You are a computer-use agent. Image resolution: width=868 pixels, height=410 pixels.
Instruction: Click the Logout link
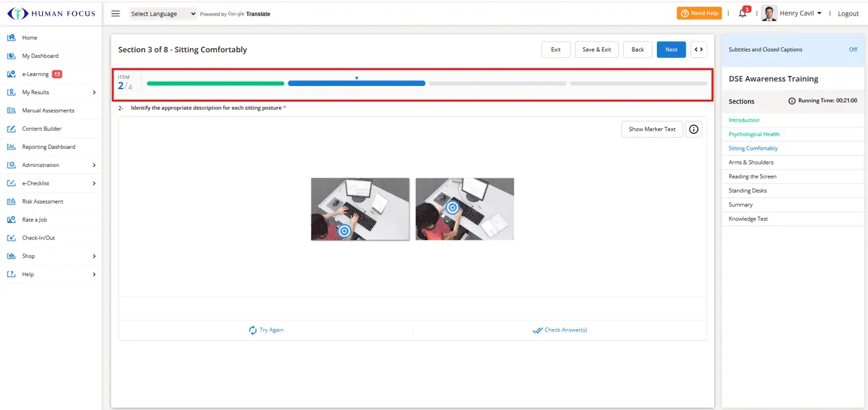point(848,14)
